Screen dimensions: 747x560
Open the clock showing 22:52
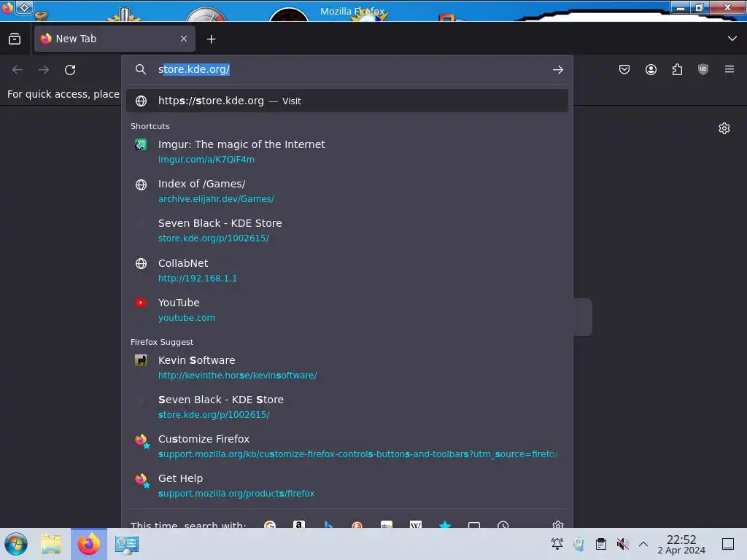[681, 544]
